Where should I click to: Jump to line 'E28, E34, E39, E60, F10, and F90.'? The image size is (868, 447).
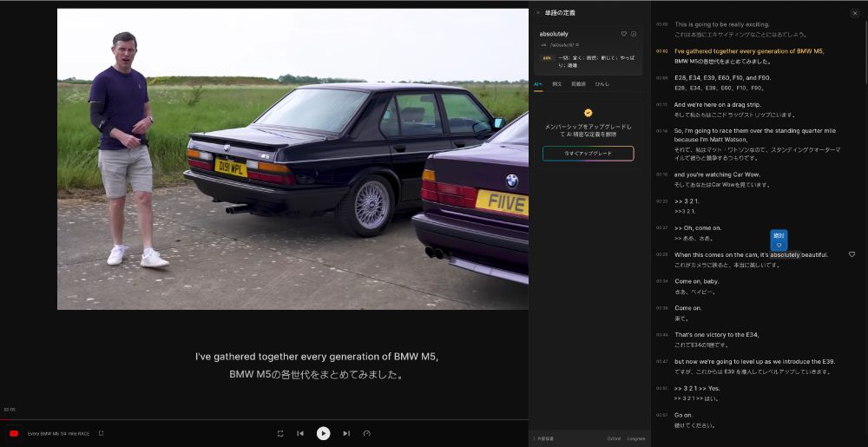coord(722,77)
